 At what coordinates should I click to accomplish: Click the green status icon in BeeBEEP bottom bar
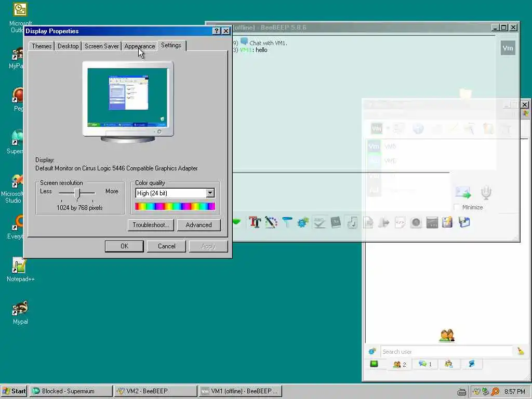click(374, 364)
